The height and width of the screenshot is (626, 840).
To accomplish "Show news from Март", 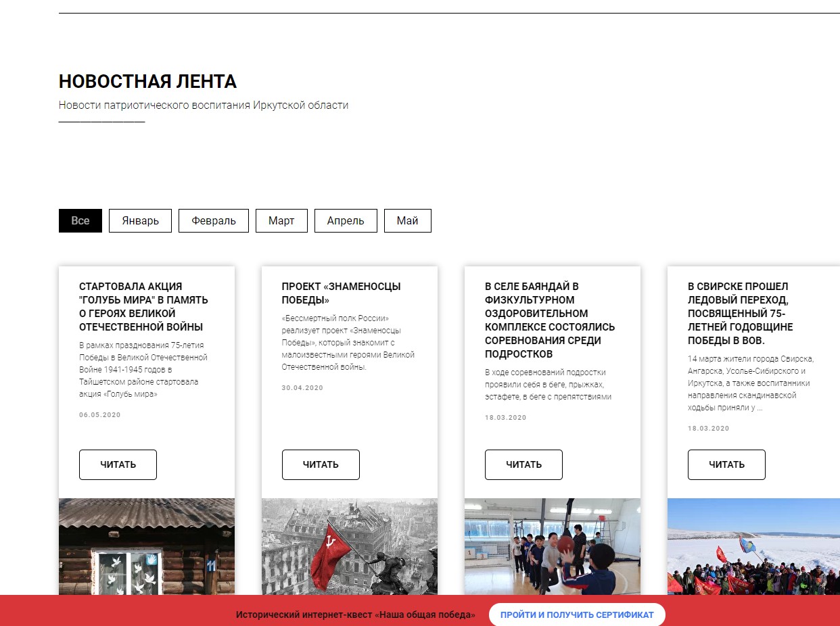I will click(x=281, y=221).
